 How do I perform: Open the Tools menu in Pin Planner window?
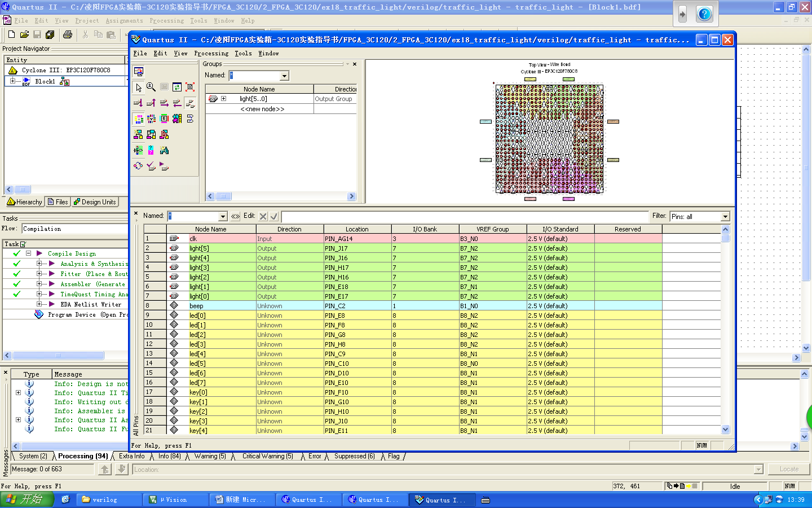pyautogui.click(x=243, y=54)
